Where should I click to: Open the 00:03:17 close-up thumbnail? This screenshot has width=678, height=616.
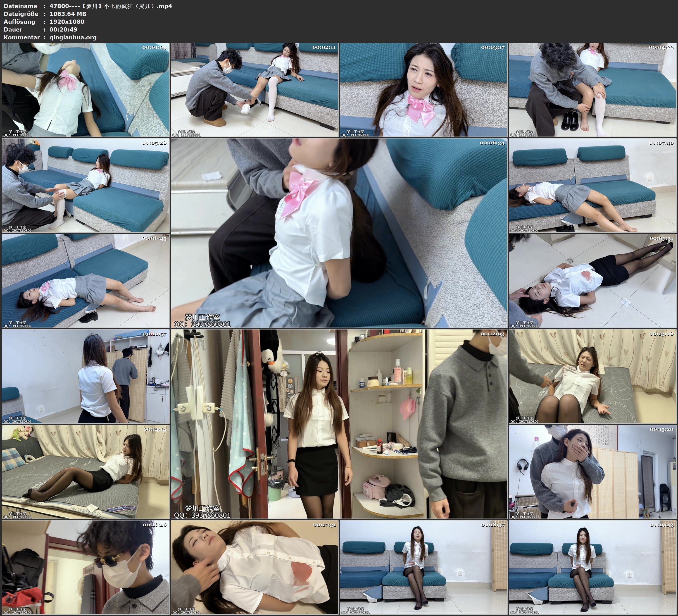(x=423, y=89)
